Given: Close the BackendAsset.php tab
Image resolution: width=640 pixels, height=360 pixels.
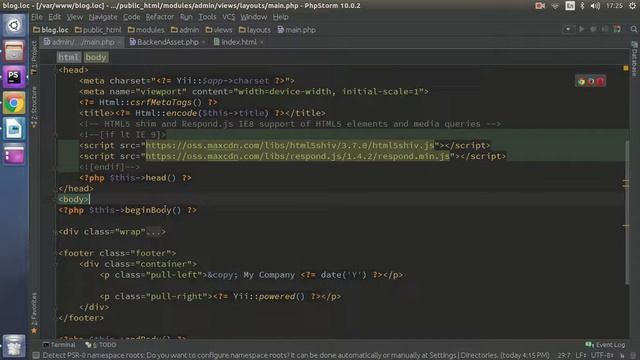Looking at the screenshot, I should point(203,42).
